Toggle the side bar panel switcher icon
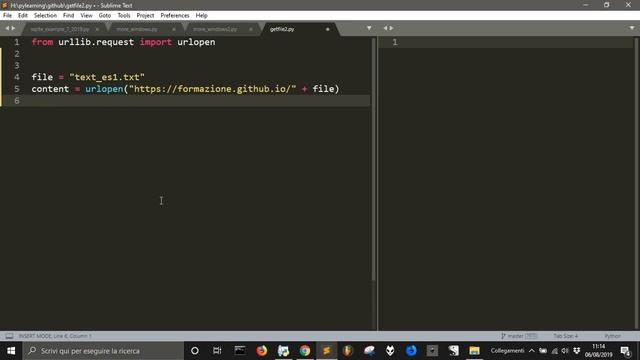This screenshot has height=360, width=640. click(x=9, y=336)
